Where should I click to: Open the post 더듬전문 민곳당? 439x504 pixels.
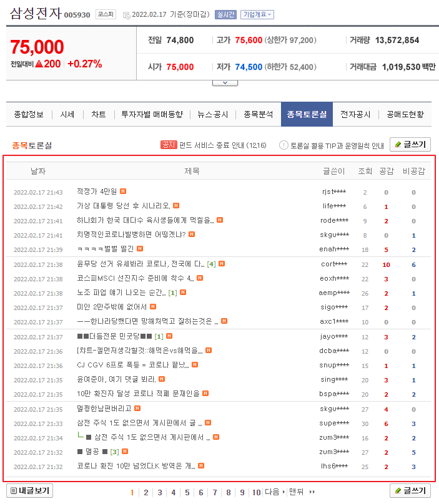pos(114,336)
